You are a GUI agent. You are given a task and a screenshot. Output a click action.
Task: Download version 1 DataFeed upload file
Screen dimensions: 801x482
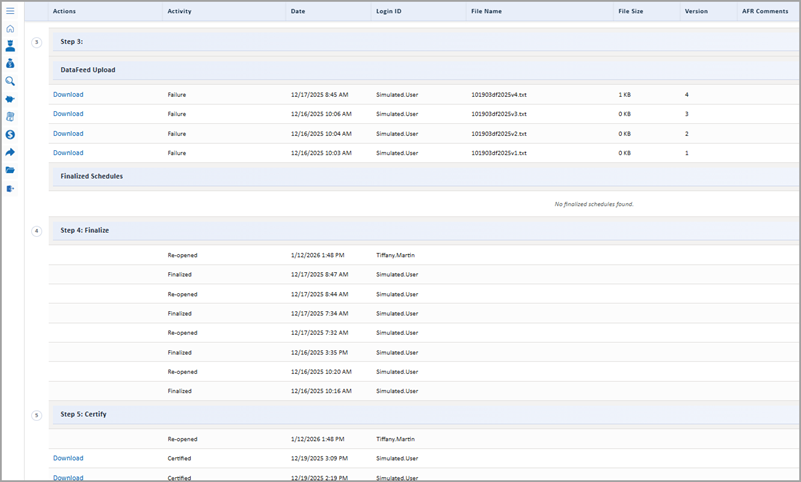pyautogui.click(x=68, y=153)
